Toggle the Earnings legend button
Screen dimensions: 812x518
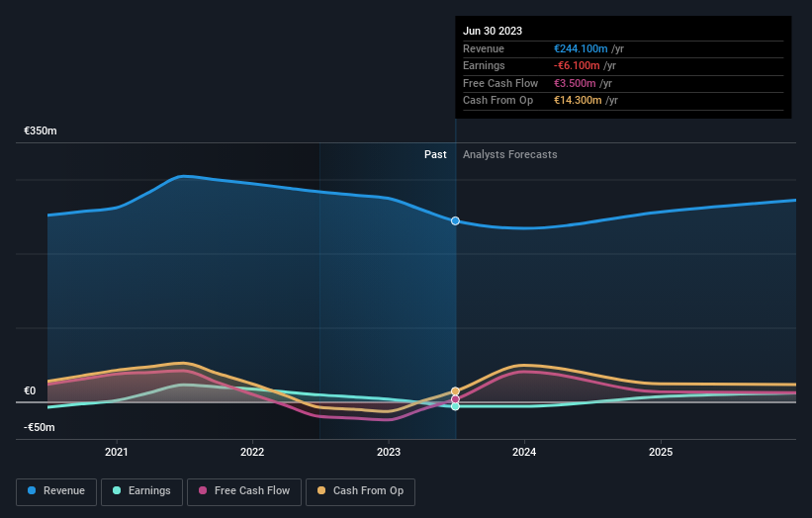141,491
